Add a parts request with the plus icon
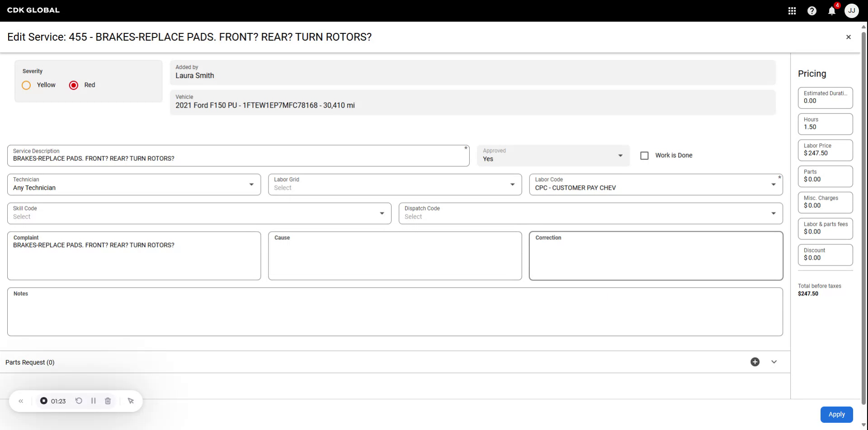This screenshot has width=868, height=430. coord(755,361)
